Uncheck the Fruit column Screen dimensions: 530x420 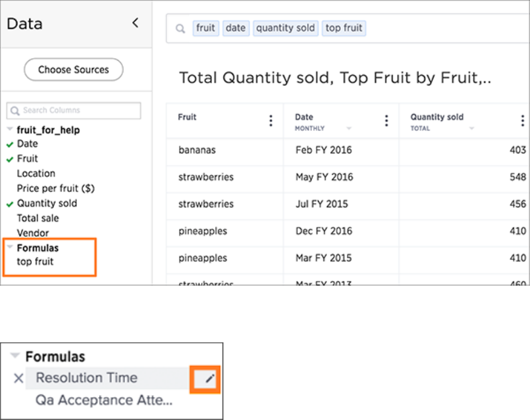click(x=10, y=159)
